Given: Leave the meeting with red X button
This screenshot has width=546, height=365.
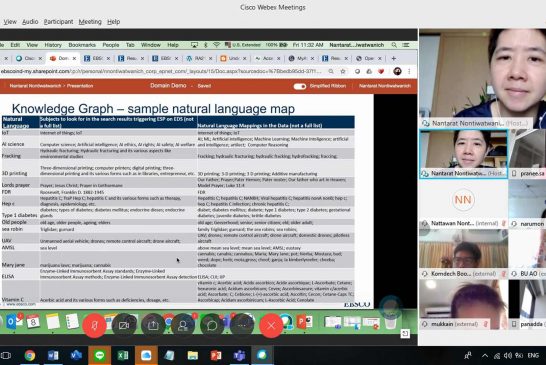Looking at the screenshot, I should (x=271, y=325).
